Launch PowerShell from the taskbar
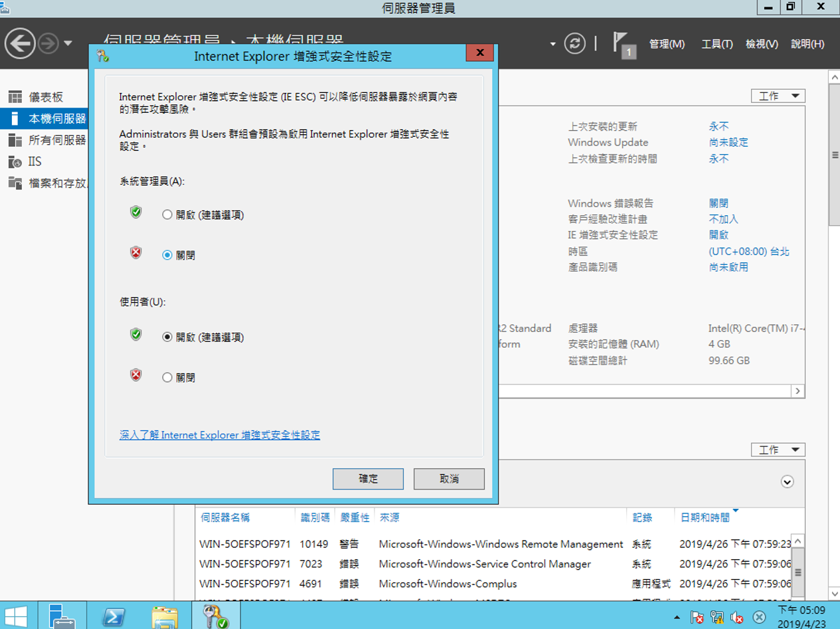The height and width of the screenshot is (629, 840). pyautogui.click(x=114, y=616)
